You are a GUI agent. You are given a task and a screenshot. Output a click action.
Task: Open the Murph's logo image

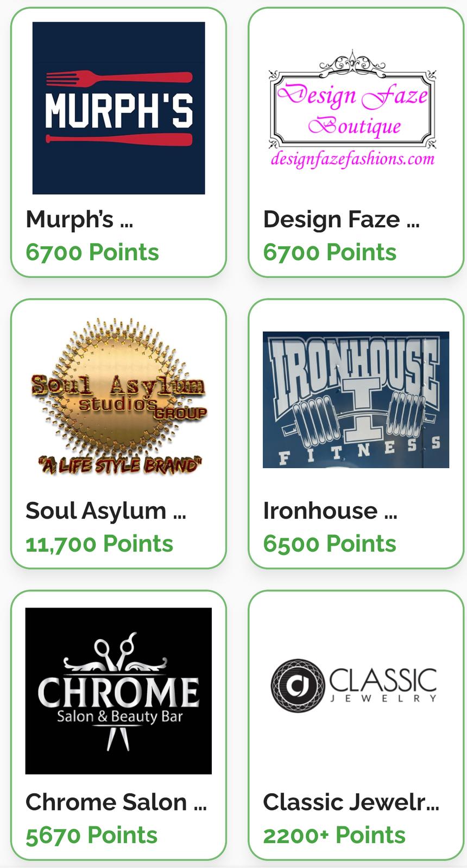tap(118, 108)
